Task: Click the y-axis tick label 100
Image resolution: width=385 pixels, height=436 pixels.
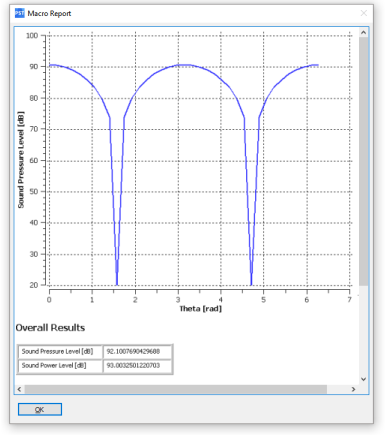Action: pyautogui.click(x=32, y=36)
